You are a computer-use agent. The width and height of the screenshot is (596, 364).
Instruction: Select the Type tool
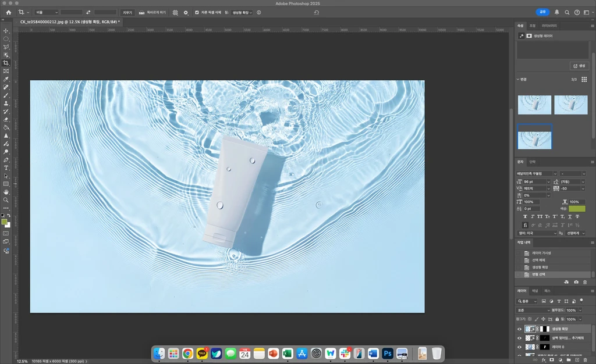point(6,167)
